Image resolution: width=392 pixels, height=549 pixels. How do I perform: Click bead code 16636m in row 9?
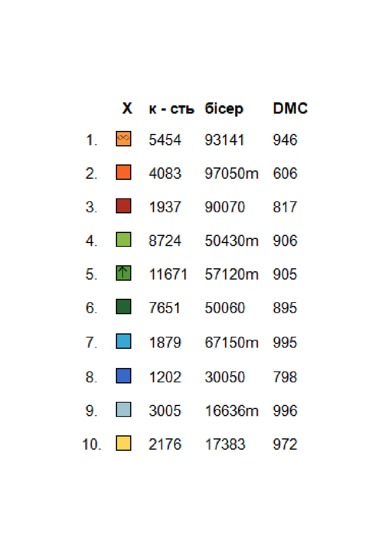(x=232, y=411)
